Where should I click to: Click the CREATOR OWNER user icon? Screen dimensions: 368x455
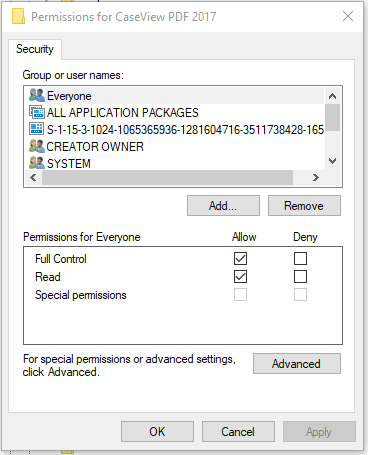pos(37,146)
